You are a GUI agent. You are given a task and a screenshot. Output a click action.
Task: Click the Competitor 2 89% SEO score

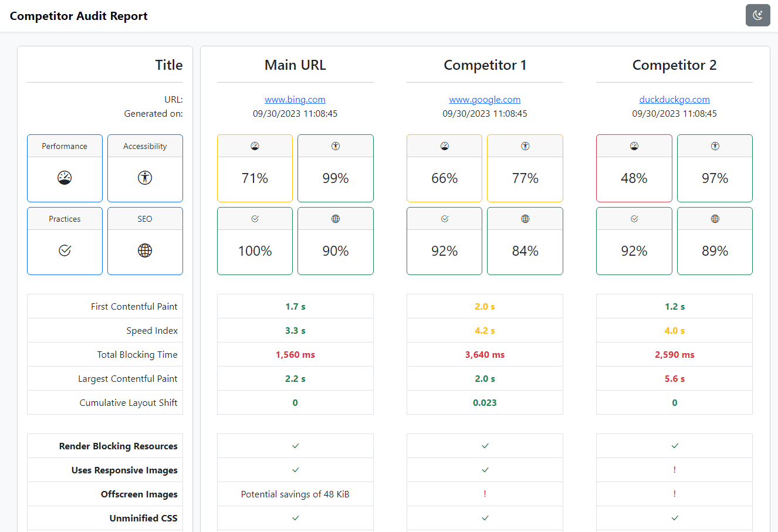pyautogui.click(x=715, y=251)
